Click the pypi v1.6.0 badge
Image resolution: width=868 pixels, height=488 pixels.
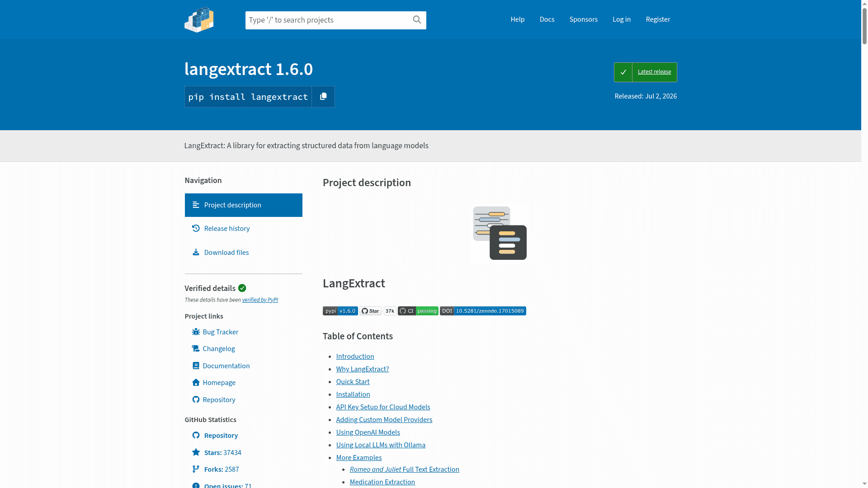click(340, 311)
